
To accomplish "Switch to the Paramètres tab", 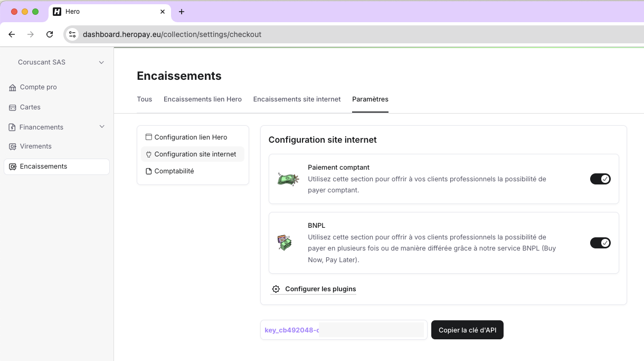I will pyautogui.click(x=370, y=99).
